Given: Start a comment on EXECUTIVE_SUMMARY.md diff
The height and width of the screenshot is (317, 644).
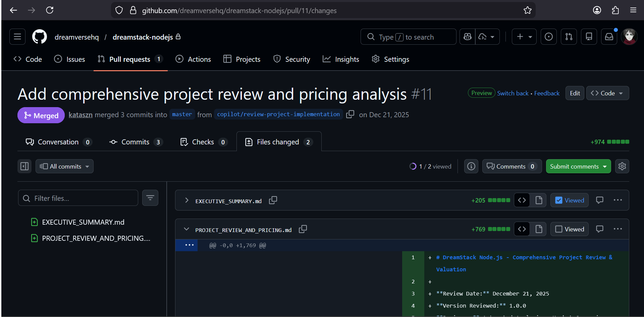Looking at the screenshot, I should pos(599,200).
